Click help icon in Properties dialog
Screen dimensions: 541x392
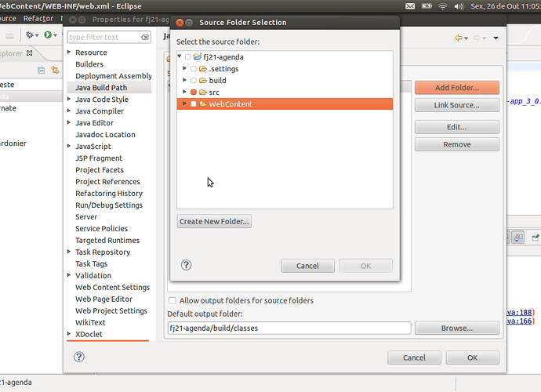tap(79, 357)
